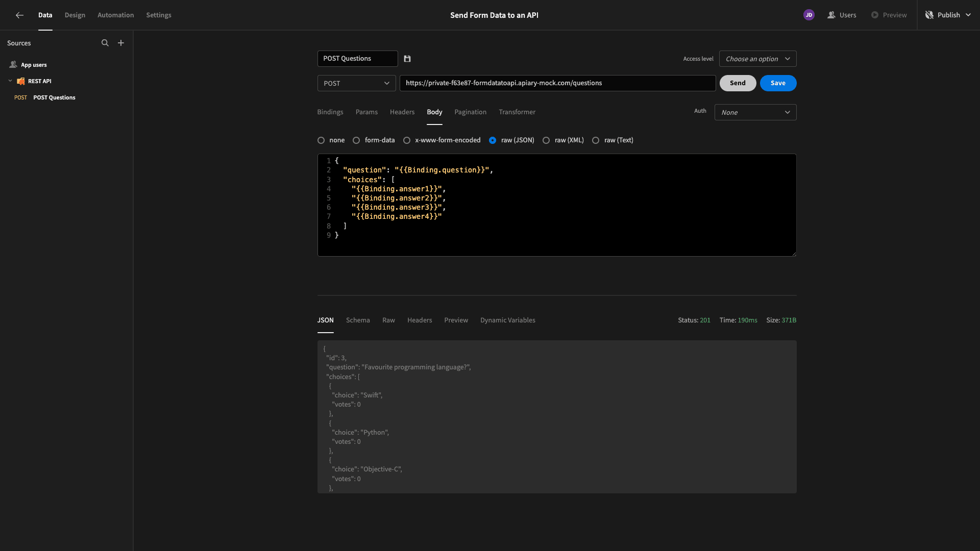Open the Pagination tab
Viewport: 980px width, 551px height.
click(470, 112)
